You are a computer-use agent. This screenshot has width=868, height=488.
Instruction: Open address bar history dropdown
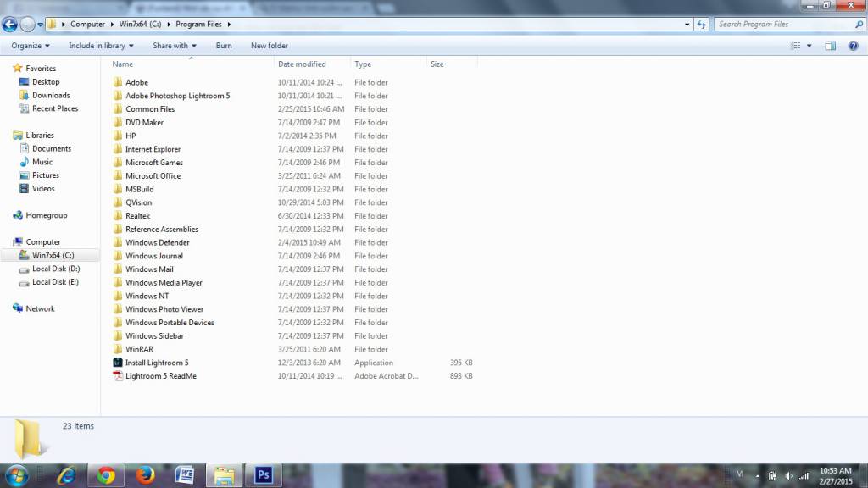(x=687, y=25)
